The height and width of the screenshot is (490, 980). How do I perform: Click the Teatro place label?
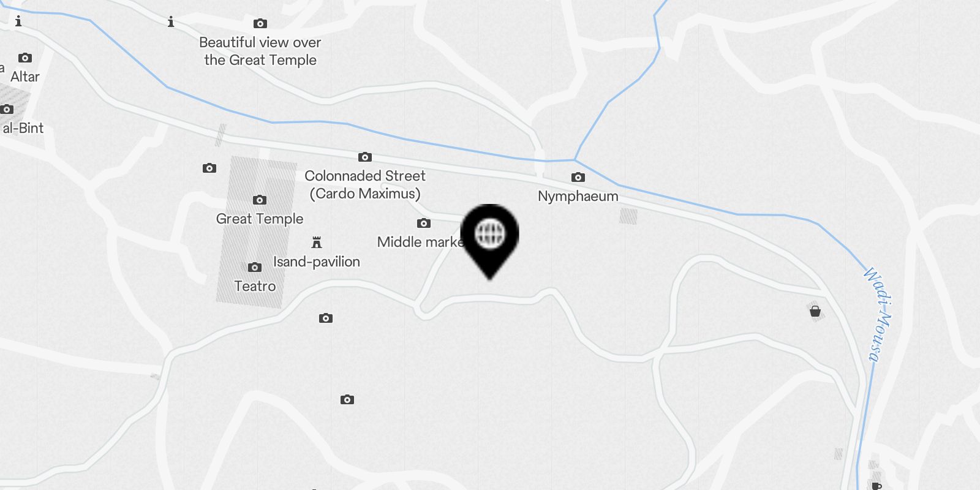coord(255,286)
